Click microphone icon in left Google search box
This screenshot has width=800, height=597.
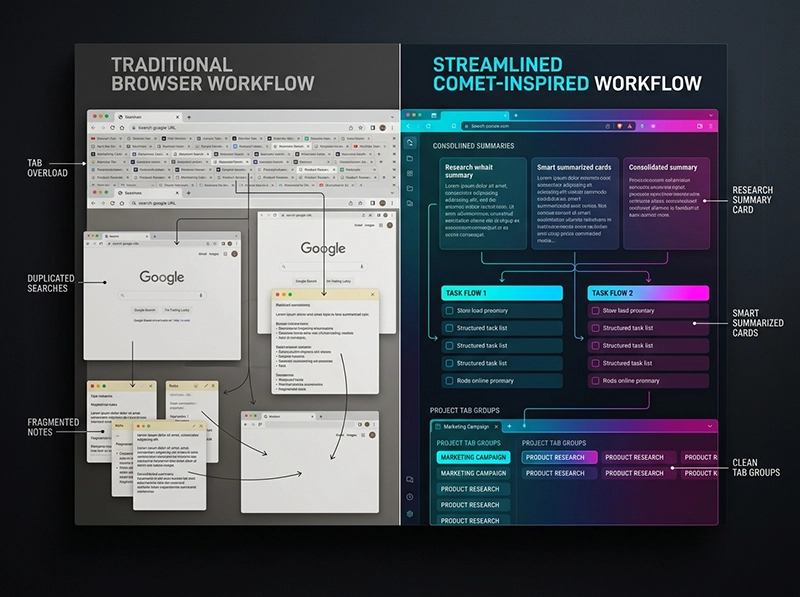[201, 295]
